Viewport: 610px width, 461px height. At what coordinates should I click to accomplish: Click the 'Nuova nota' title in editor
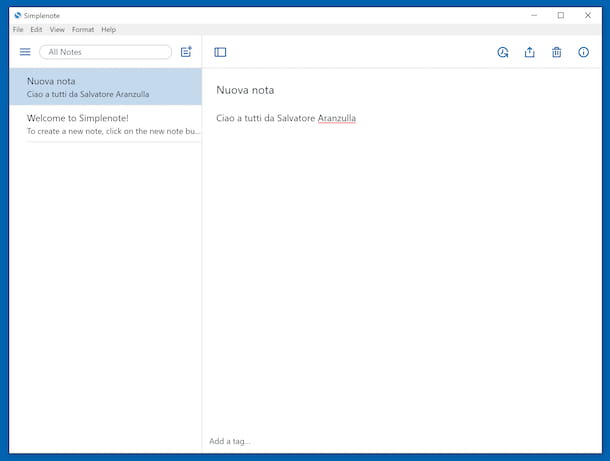pyautogui.click(x=245, y=90)
